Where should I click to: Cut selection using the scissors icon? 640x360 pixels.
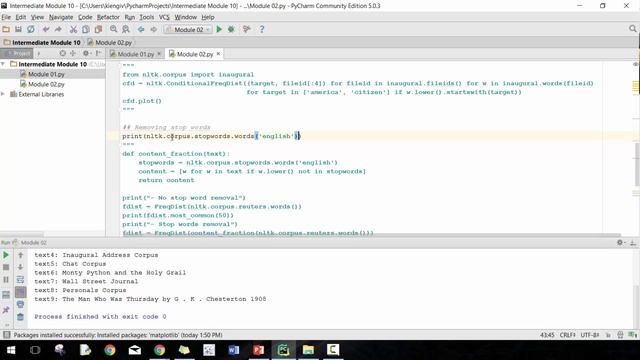click(x=73, y=29)
